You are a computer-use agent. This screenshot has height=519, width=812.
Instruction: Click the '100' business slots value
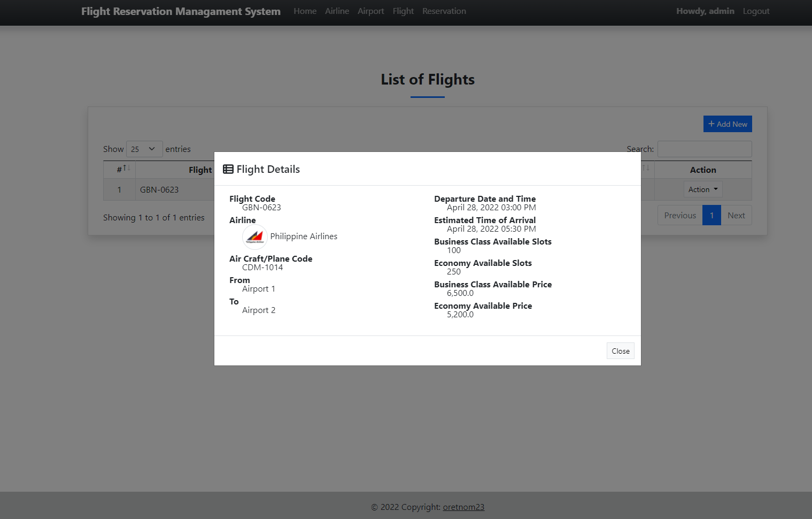tap(454, 250)
